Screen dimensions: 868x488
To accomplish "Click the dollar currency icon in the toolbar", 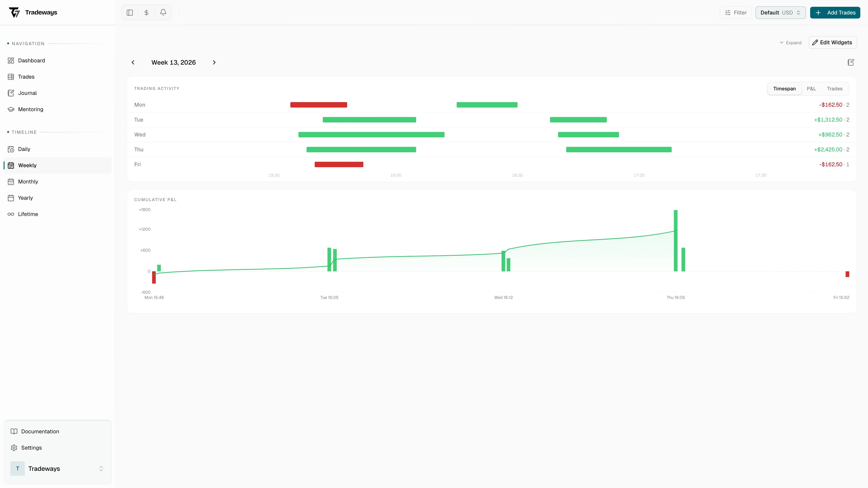I will (x=146, y=12).
